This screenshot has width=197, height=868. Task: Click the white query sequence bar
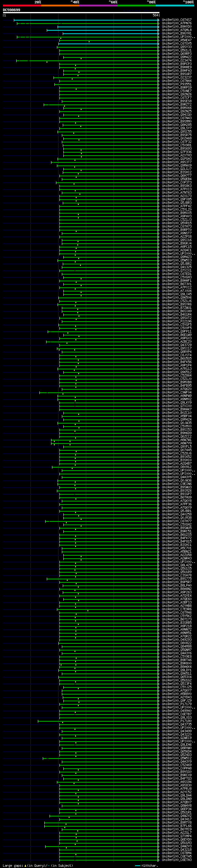point(81,12)
